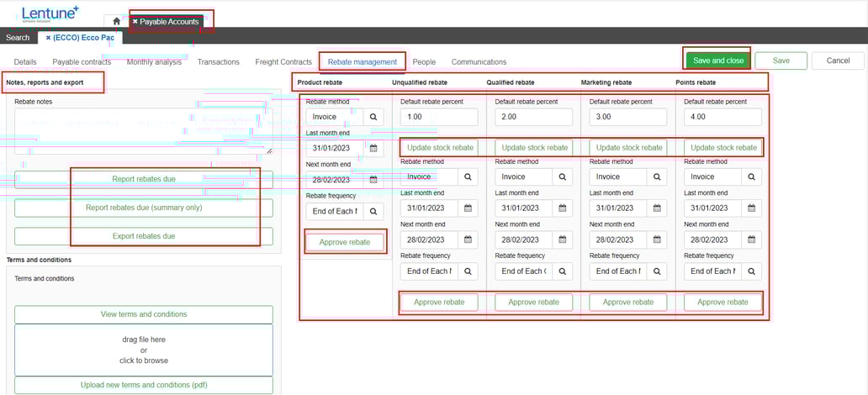Viewport: 868px width, 395px height.
Task: Open Marketing rebate Last month end calendar
Action: click(657, 208)
